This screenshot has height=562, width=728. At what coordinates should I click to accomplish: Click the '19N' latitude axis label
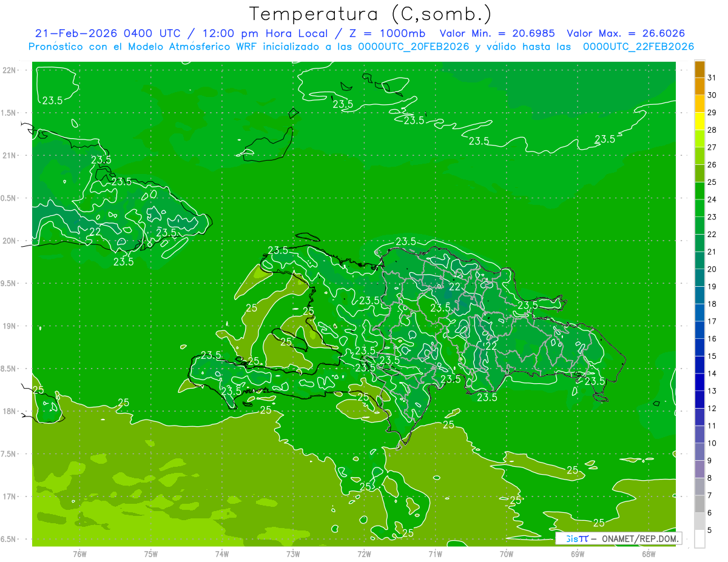(9, 326)
